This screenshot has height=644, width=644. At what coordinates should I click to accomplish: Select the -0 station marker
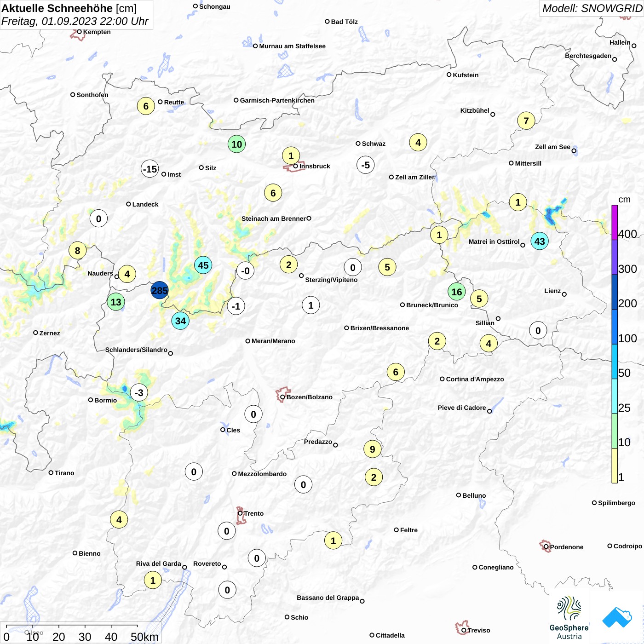(x=245, y=270)
